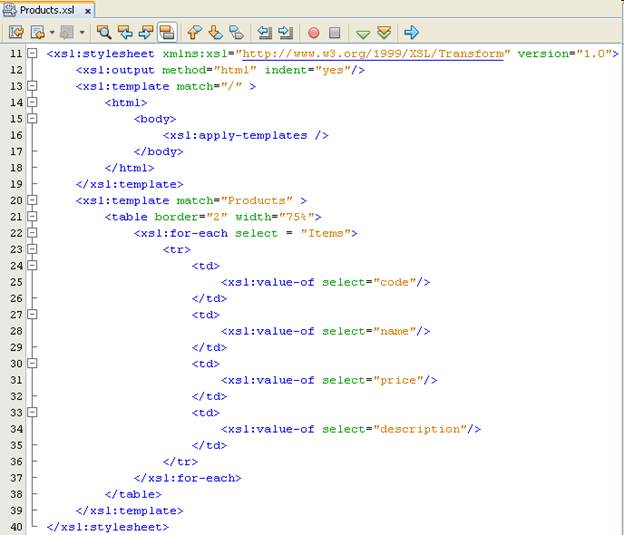Jump to the previous bookmark
Screen dimensions: 624x535
194,32
